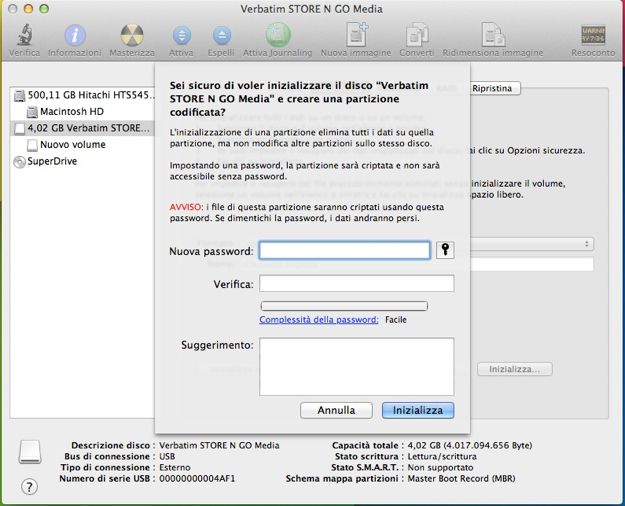Click the 'Non supportato' S.M.A.R.T. status
The height and width of the screenshot is (506, 625).
tap(440, 467)
